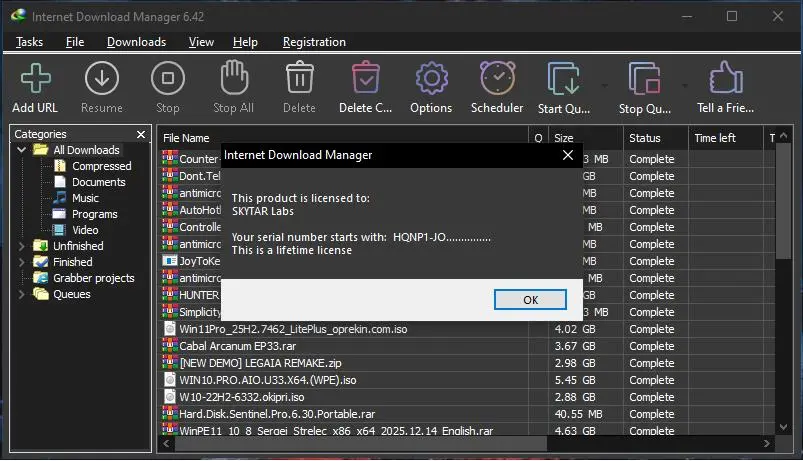The image size is (803, 461).
Task: Expand the Queues tree node
Action: point(22,294)
